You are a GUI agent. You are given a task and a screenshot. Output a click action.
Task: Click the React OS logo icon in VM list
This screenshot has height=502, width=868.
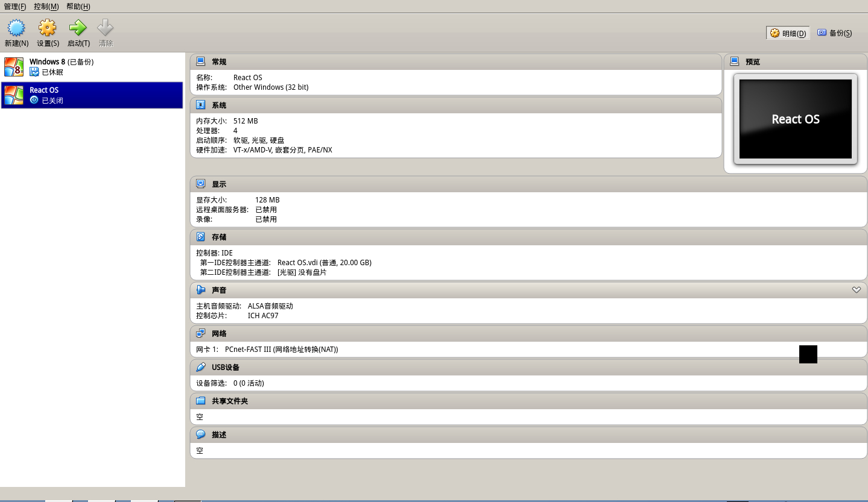pos(14,95)
